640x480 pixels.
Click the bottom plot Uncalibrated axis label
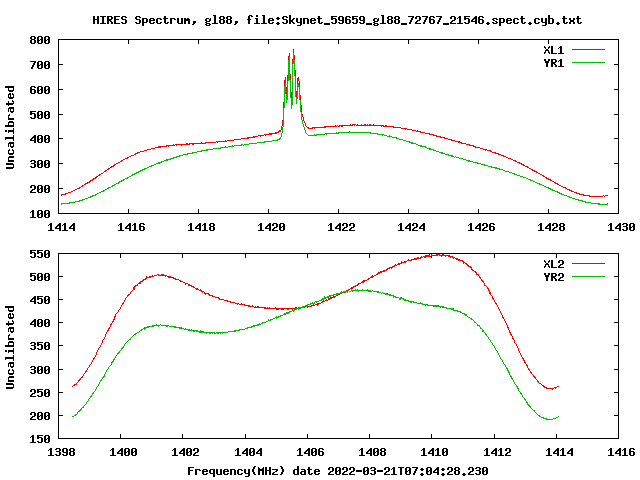click(10, 347)
